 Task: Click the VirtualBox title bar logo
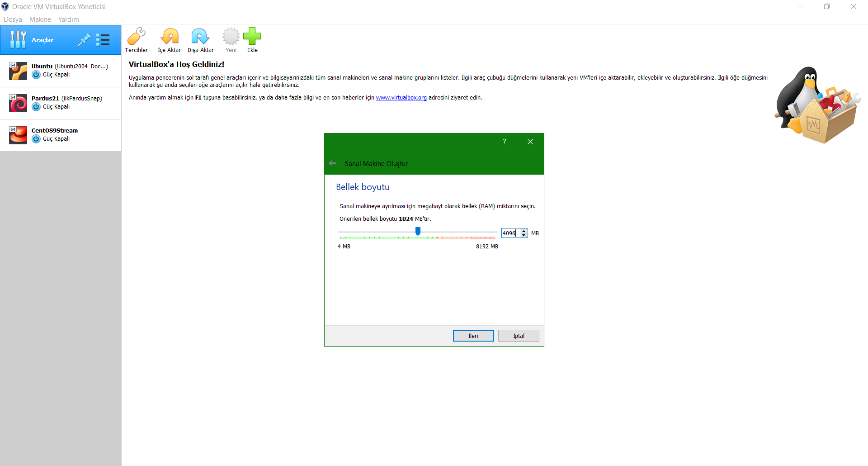tap(5, 6)
